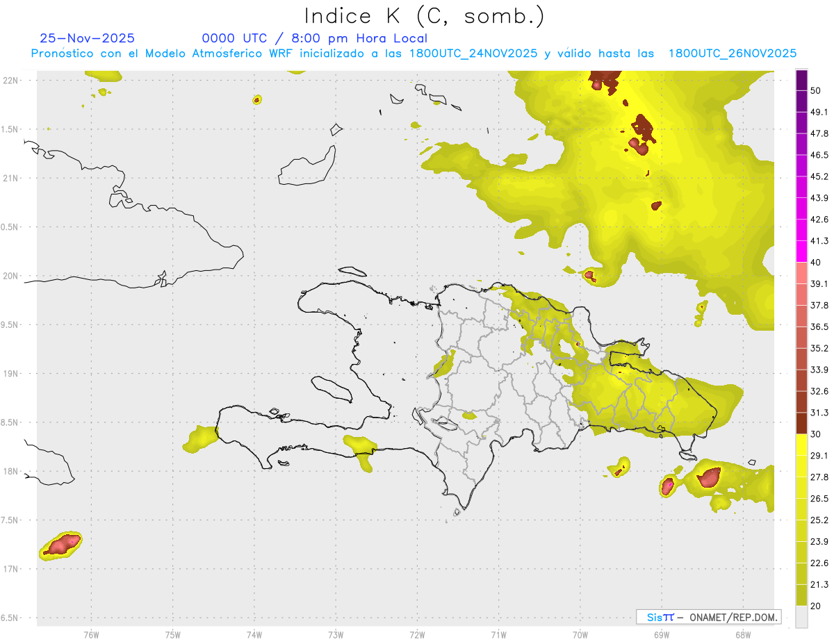This screenshot has width=834, height=644.
Task: Click the title 'Indice K (C, somb.)'
Action: click(x=424, y=16)
